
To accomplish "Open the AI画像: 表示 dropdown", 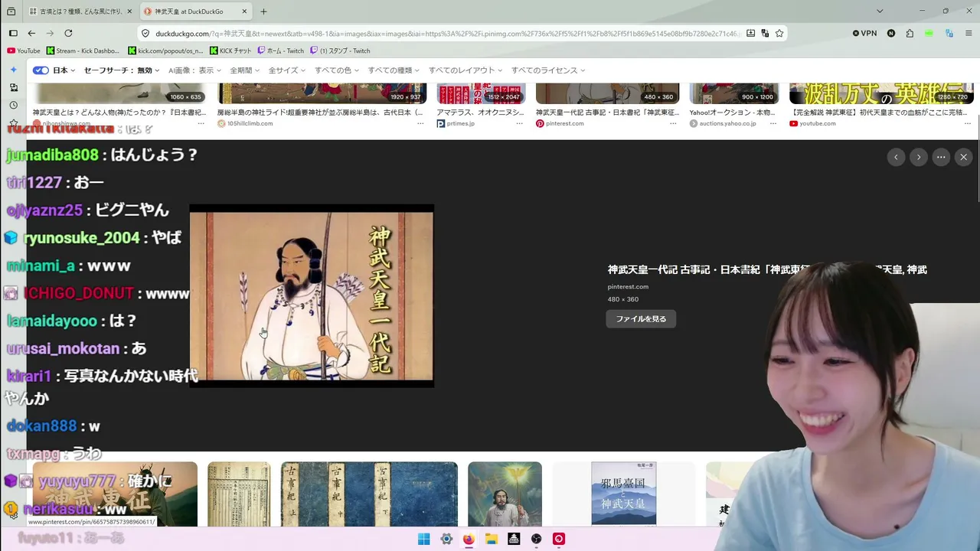I will point(195,70).
